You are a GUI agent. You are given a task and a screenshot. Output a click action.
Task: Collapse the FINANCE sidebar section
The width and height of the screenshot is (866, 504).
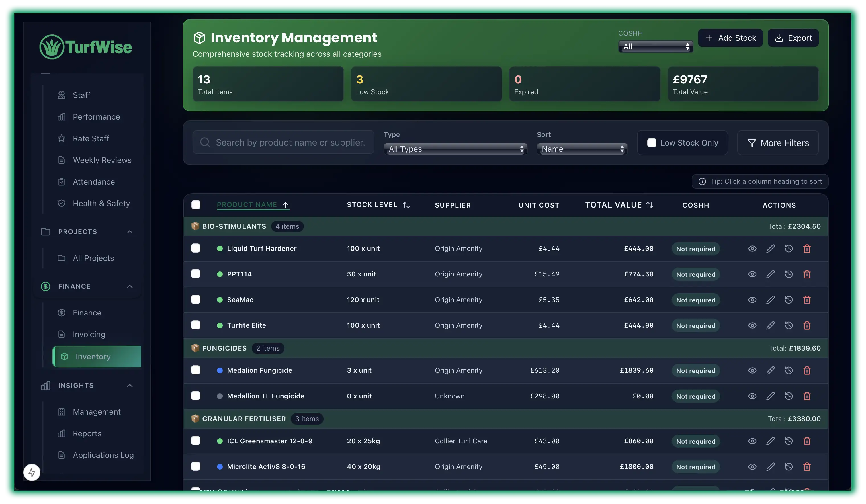[x=130, y=286]
